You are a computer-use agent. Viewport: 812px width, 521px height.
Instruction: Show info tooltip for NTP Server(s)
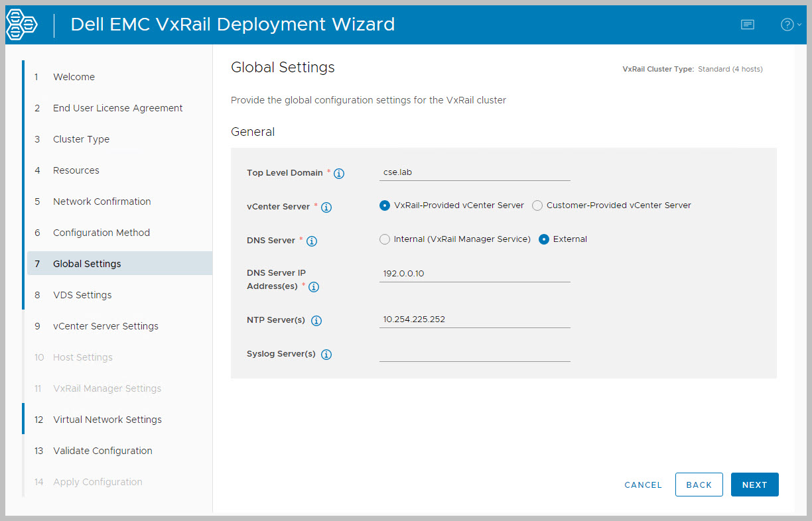click(x=316, y=321)
